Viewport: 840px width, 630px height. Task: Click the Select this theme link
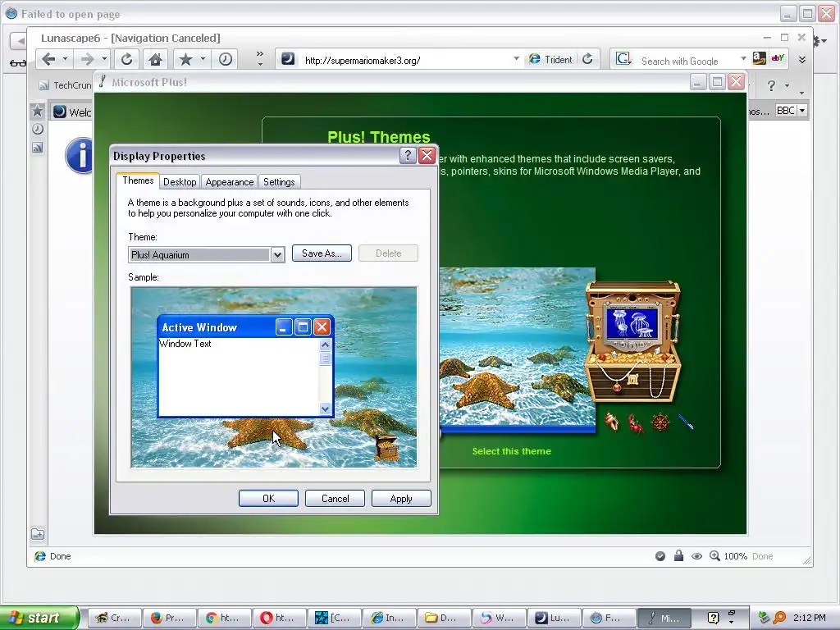[x=512, y=451]
